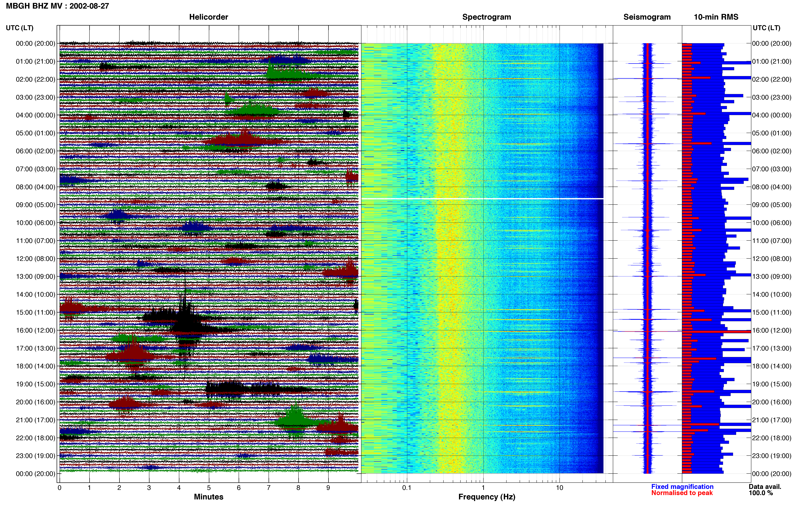Click left time label '09:00 (05:00)'
Image resolution: width=812 pixels, height=508 pixels.
[36, 205]
